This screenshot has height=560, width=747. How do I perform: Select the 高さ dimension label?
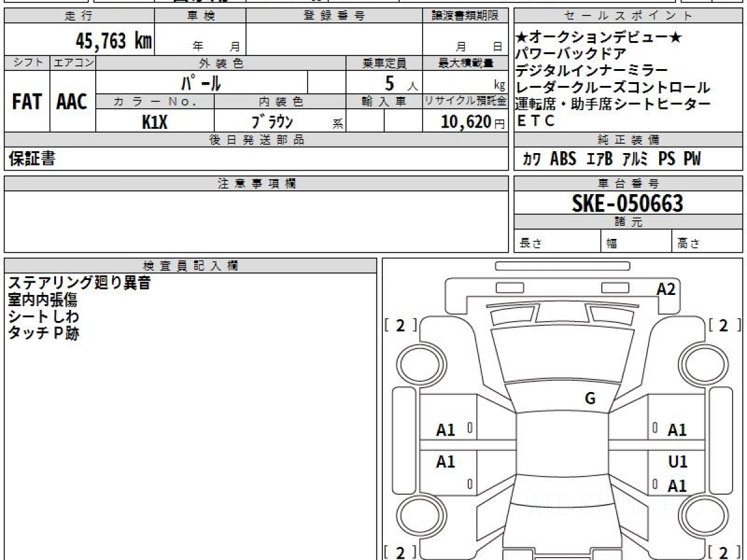point(689,244)
